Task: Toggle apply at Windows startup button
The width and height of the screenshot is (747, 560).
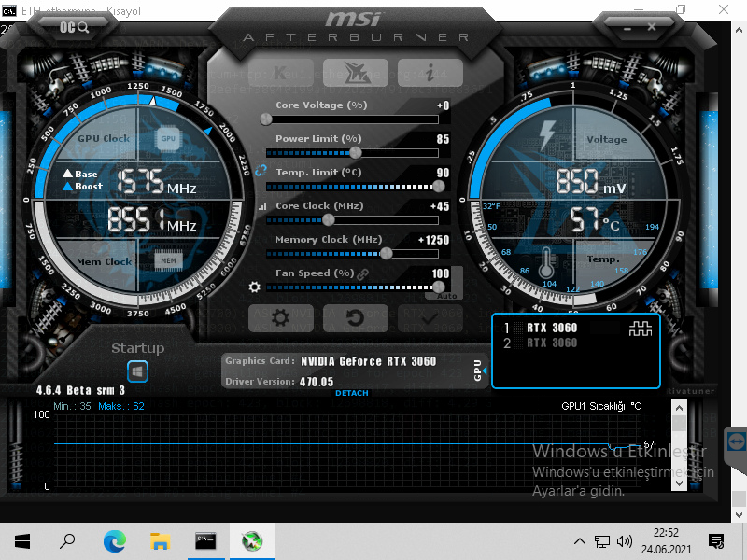Action: 137,371
